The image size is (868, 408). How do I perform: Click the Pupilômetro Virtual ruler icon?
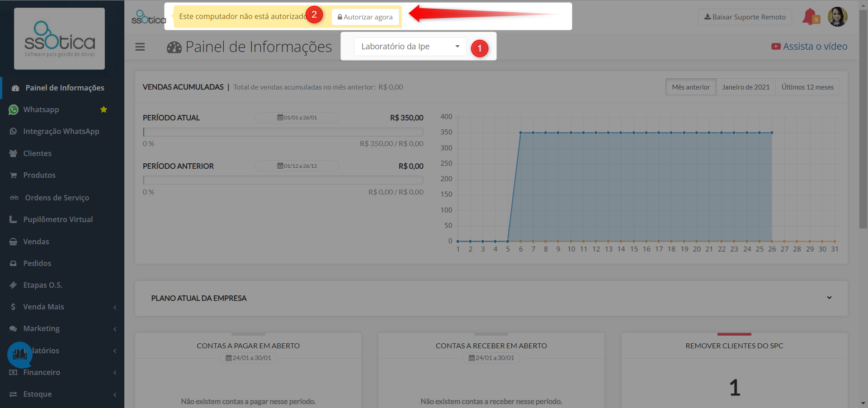pyautogui.click(x=13, y=219)
